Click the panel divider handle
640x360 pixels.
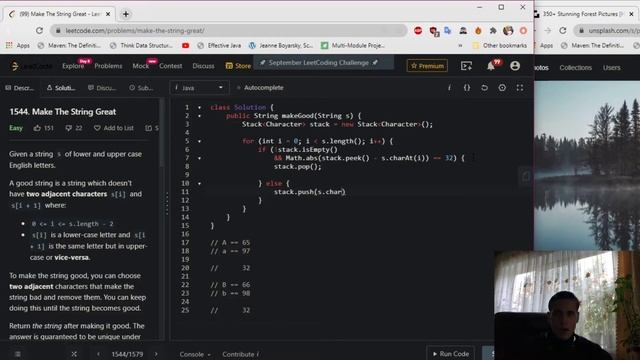coord(167,203)
